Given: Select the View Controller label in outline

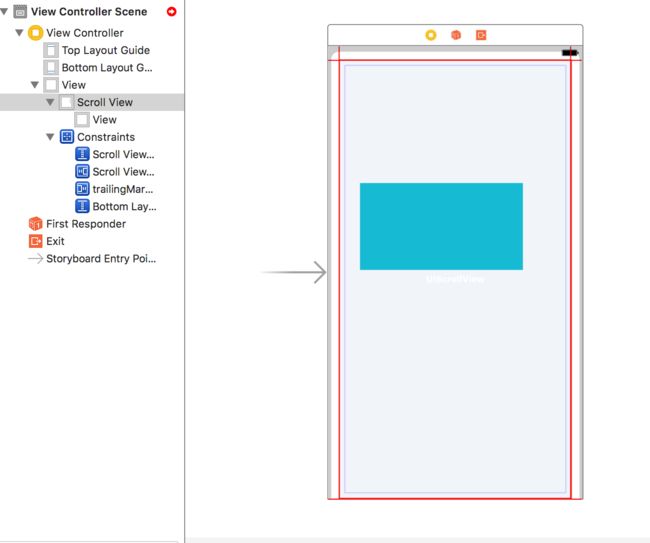Looking at the screenshot, I should (x=85, y=33).
